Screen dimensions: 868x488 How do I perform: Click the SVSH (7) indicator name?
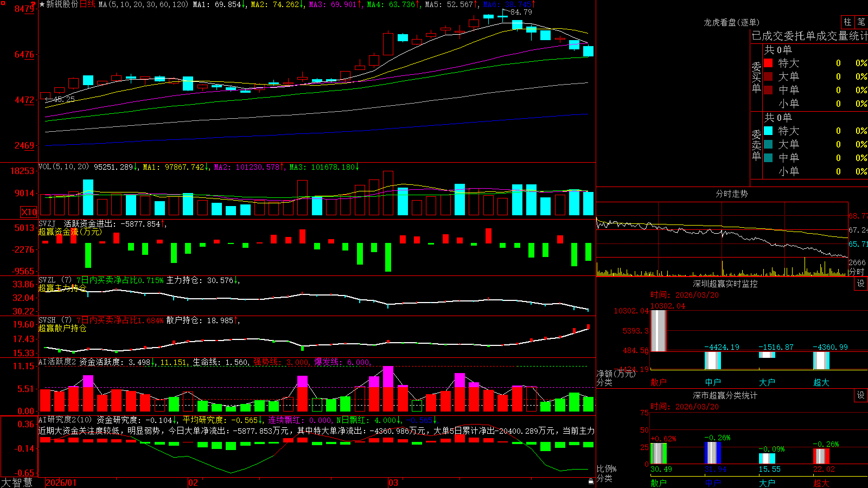pyautogui.click(x=55, y=320)
